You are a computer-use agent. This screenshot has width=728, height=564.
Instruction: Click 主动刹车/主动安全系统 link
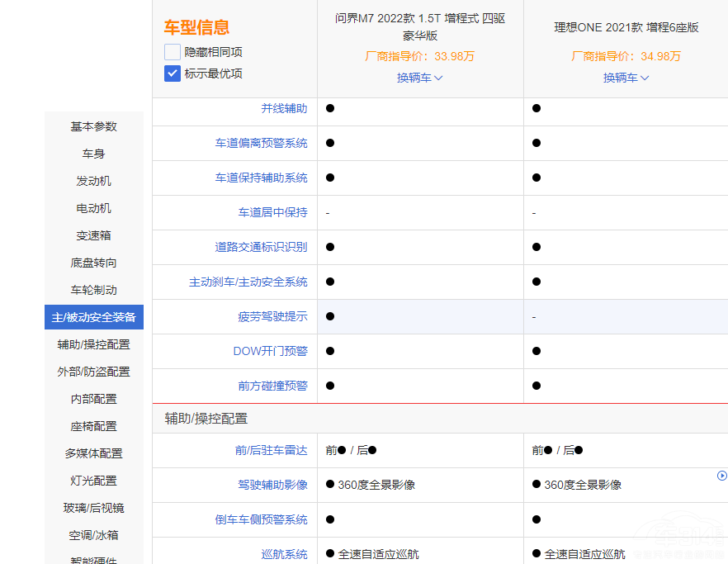click(x=248, y=282)
